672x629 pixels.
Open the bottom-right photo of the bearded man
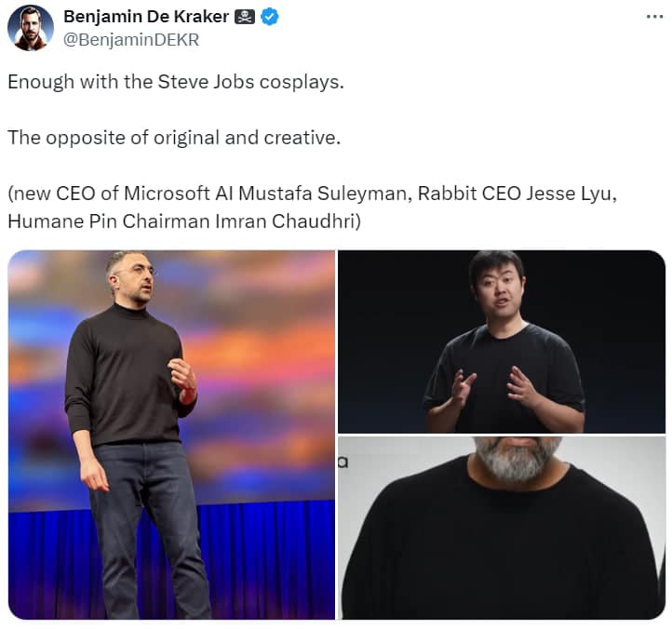[502, 528]
